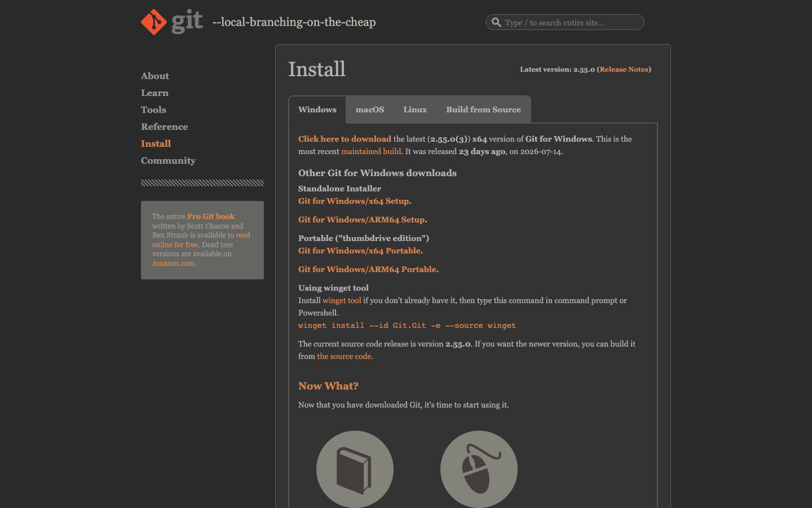Open the Learn section
This screenshot has width=812, height=508.
[x=155, y=93]
